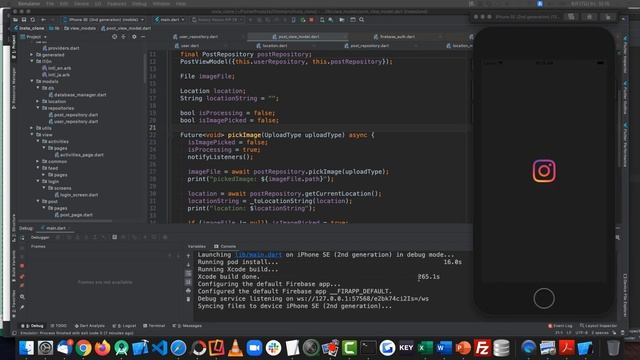The image size is (640, 360).
Task: Click the Collapse All icon in Project panel header
Action: coord(124,37)
